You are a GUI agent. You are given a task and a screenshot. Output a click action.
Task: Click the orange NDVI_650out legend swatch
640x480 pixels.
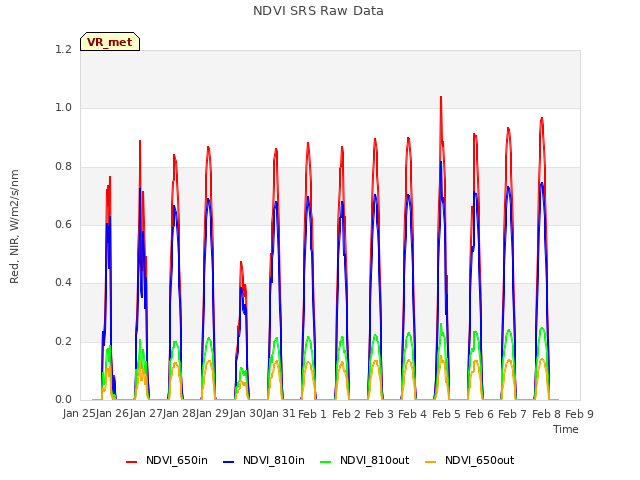[x=431, y=462]
